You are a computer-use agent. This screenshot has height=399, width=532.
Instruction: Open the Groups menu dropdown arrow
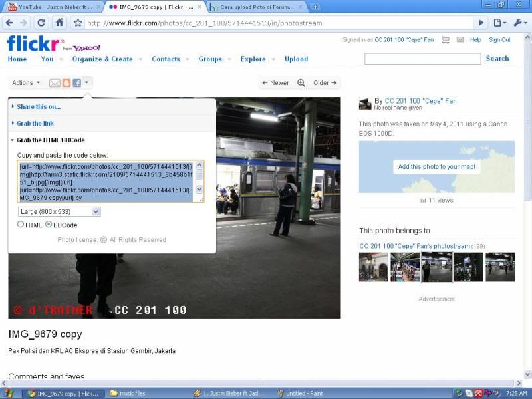pyautogui.click(x=229, y=59)
